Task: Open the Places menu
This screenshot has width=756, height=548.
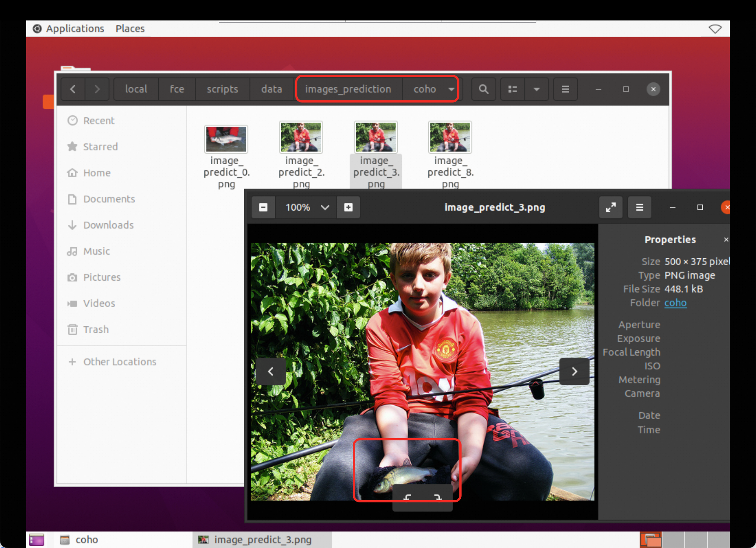Action: click(x=130, y=28)
